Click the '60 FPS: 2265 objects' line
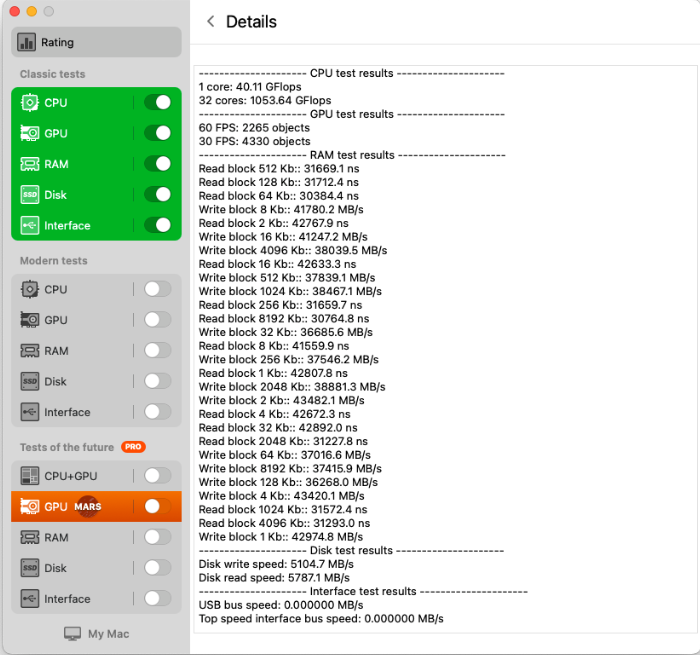700x655 pixels. click(x=254, y=128)
